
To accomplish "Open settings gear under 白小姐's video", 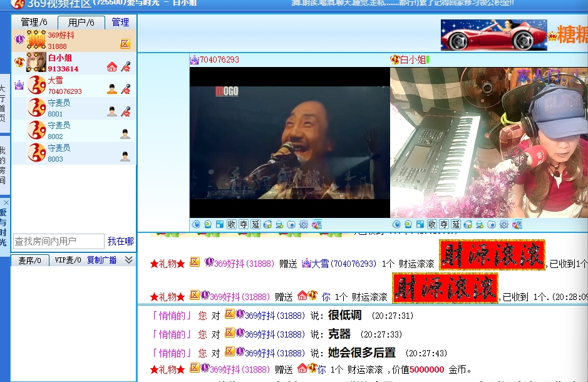I will point(504,225).
